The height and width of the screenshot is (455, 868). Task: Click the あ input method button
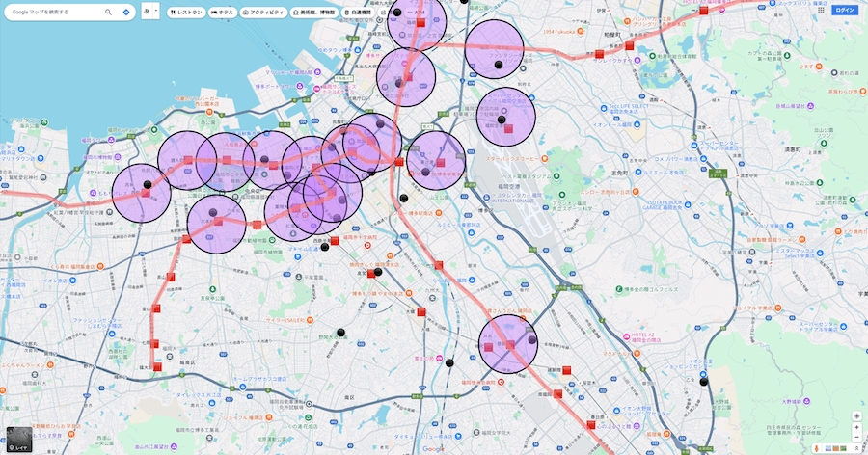148,13
